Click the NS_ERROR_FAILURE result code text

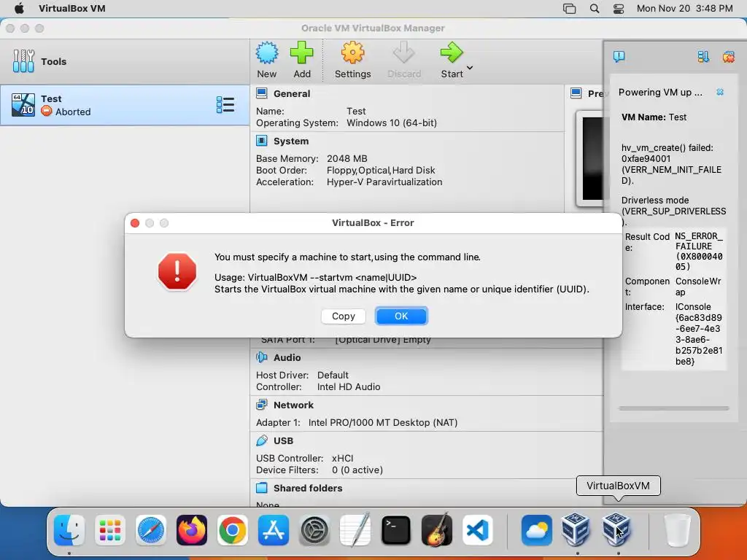pos(699,252)
